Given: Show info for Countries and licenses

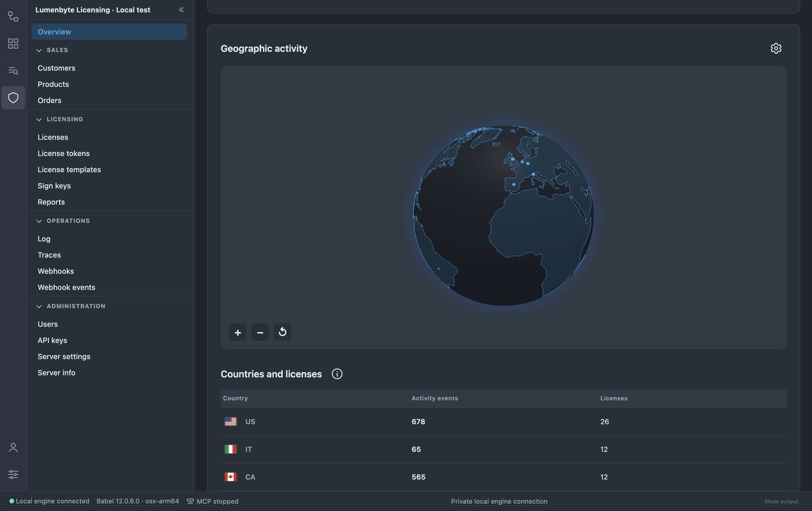Looking at the screenshot, I should click(337, 374).
